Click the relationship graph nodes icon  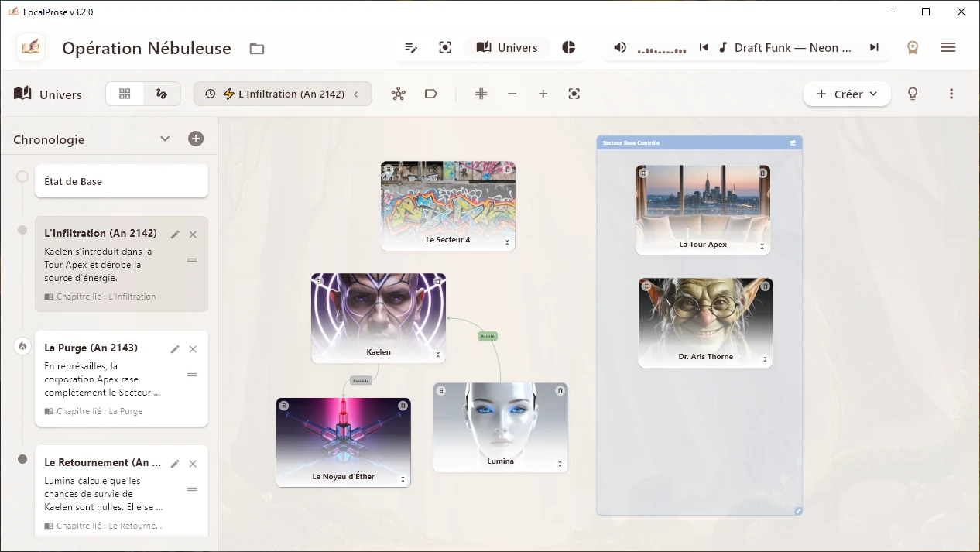(x=398, y=94)
